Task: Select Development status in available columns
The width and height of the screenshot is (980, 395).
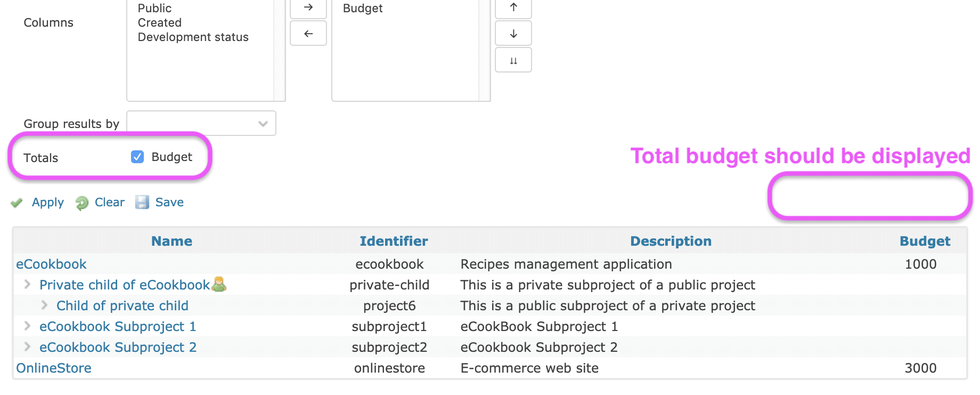Action: (193, 37)
